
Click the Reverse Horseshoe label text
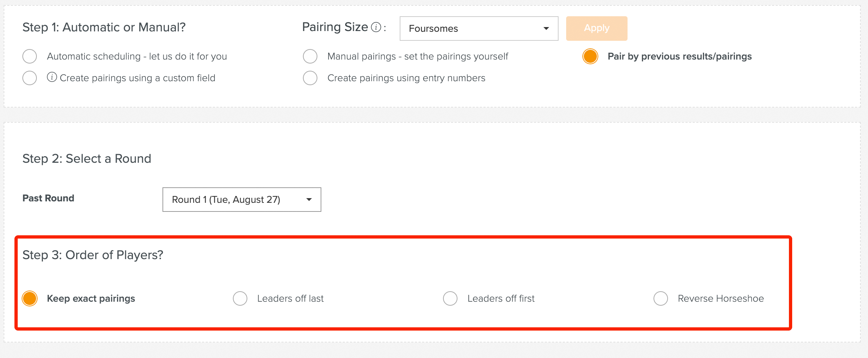tap(721, 298)
